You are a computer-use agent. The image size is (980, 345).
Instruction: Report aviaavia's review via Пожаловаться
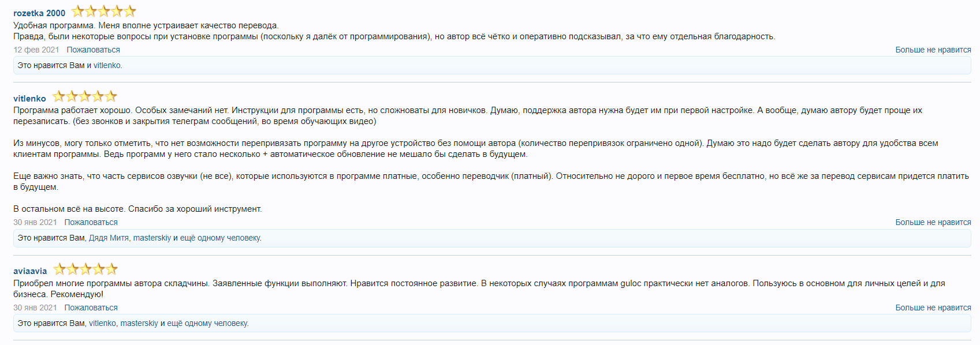coord(91,308)
